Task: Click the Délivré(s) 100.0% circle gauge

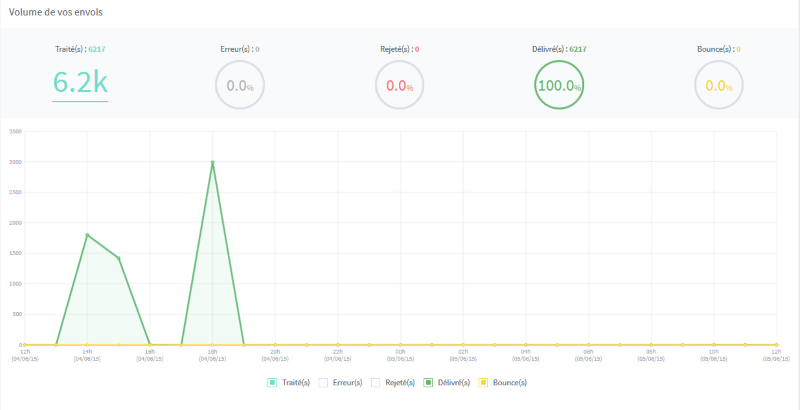Action: point(559,85)
